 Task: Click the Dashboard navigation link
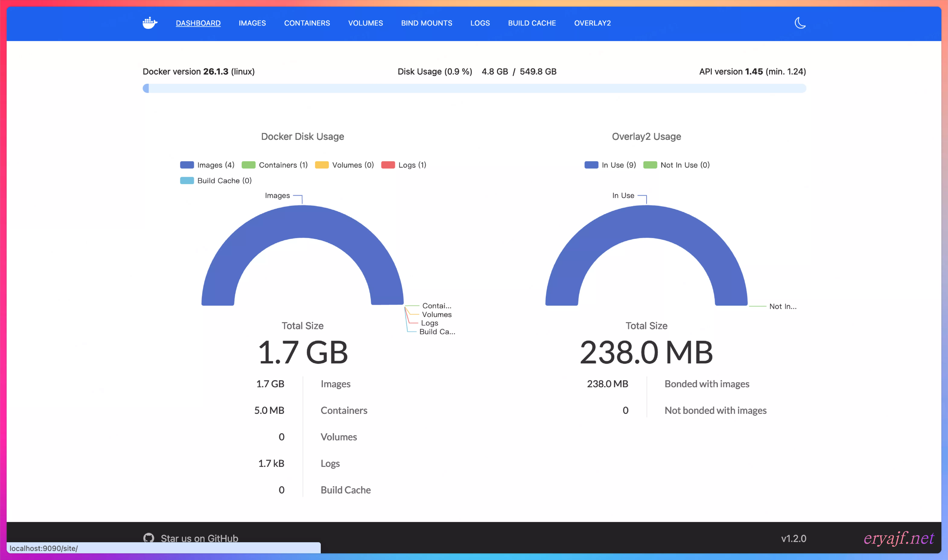pos(198,23)
